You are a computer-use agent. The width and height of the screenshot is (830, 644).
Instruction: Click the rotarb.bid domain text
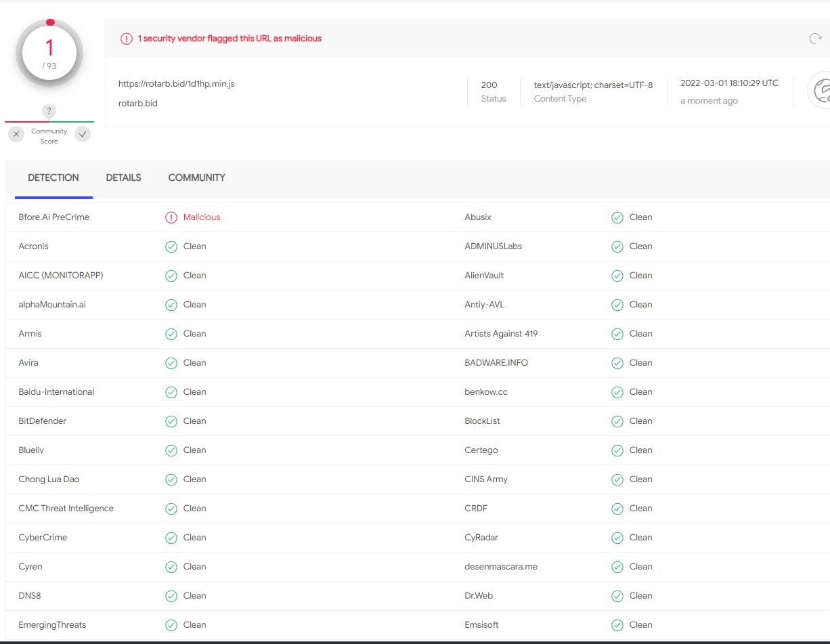tap(138, 104)
